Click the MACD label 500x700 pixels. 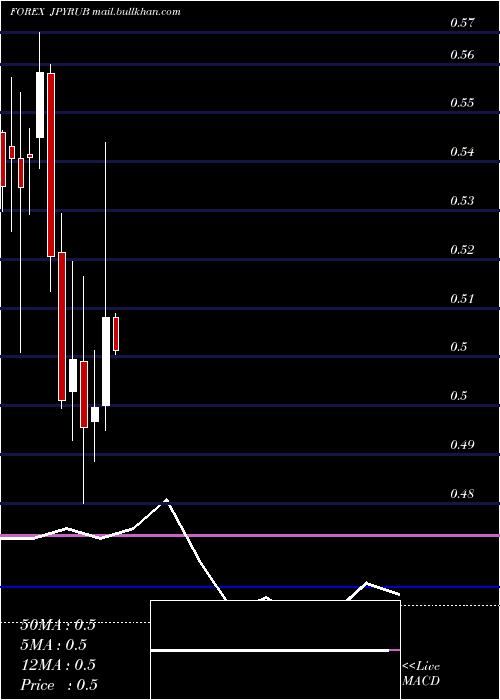click(421, 681)
